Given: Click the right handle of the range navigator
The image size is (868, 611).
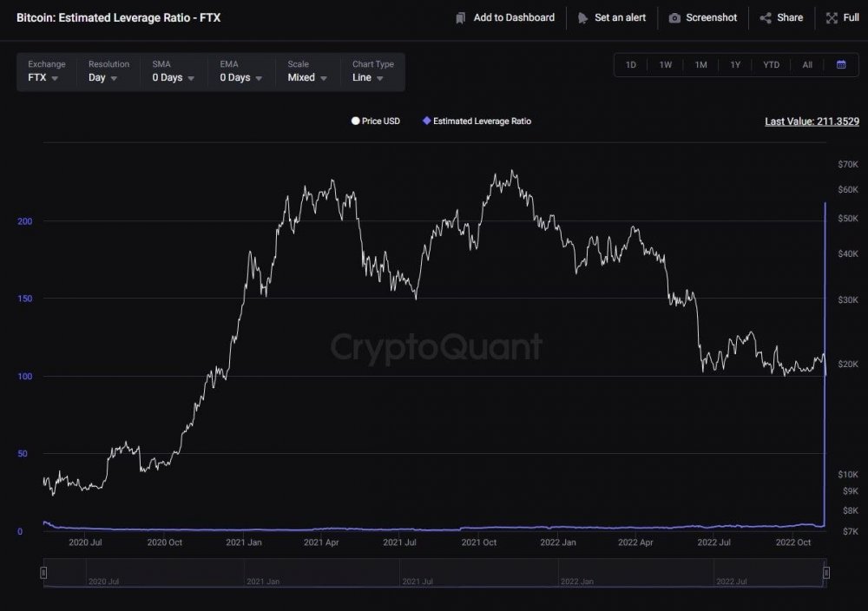Looking at the screenshot, I should [826, 572].
